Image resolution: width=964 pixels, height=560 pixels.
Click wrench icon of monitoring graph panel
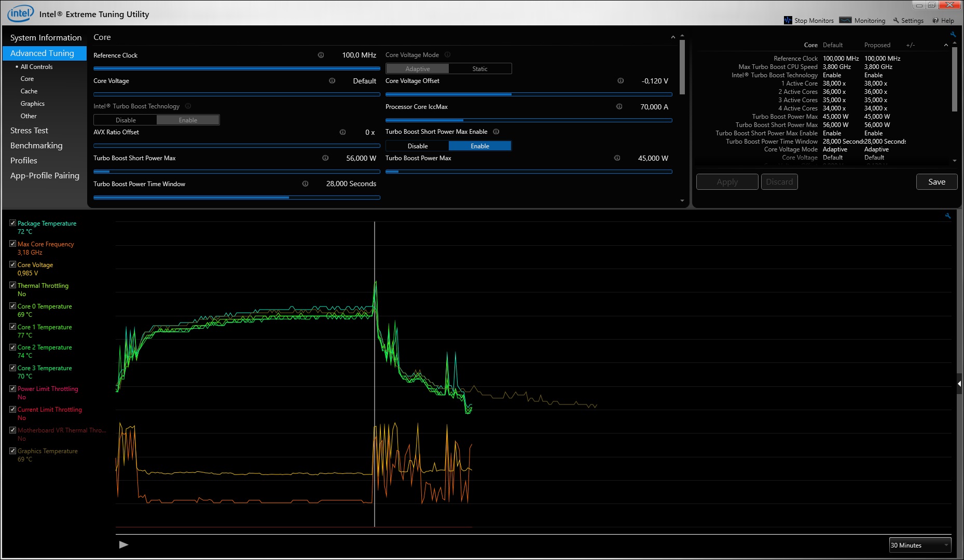(x=948, y=216)
